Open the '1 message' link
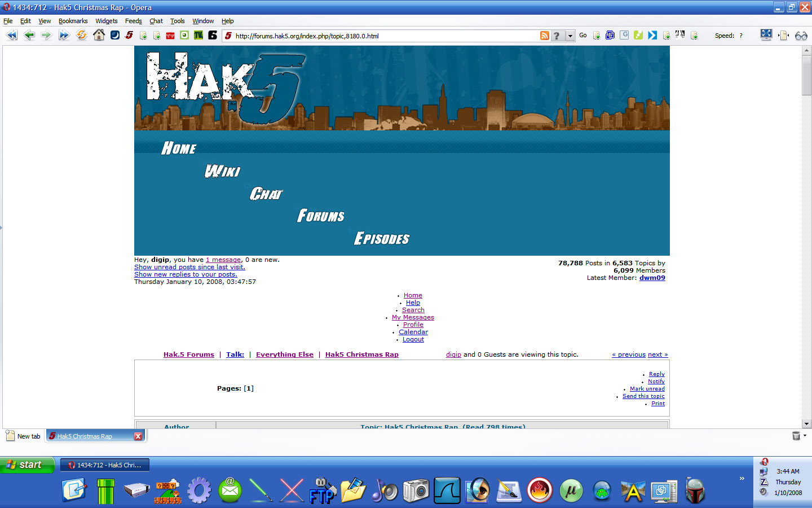 223,260
